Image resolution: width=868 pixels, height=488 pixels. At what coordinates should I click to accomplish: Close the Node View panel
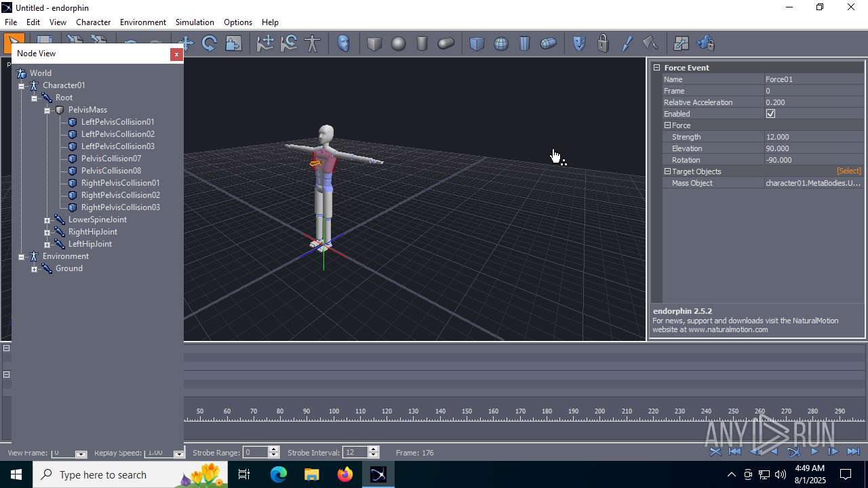[176, 54]
